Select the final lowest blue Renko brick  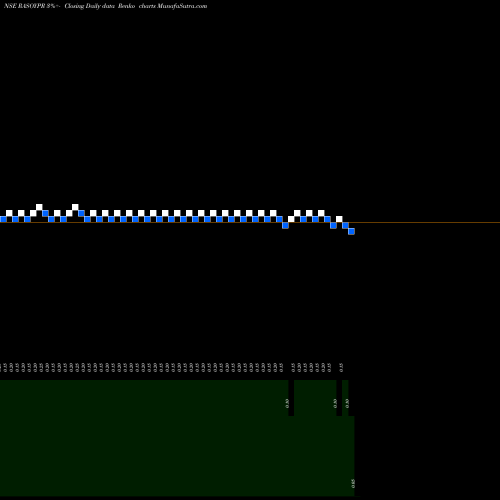click(351, 231)
